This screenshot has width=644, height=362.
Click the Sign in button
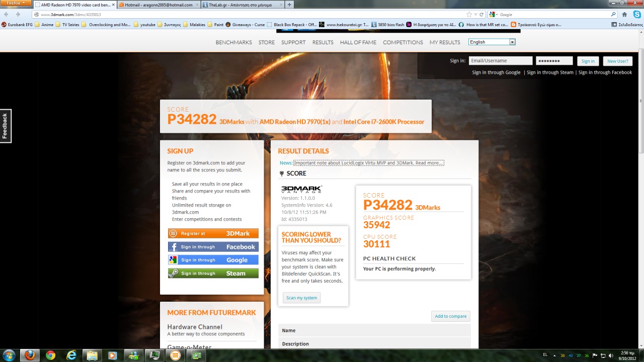pos(588,61)
